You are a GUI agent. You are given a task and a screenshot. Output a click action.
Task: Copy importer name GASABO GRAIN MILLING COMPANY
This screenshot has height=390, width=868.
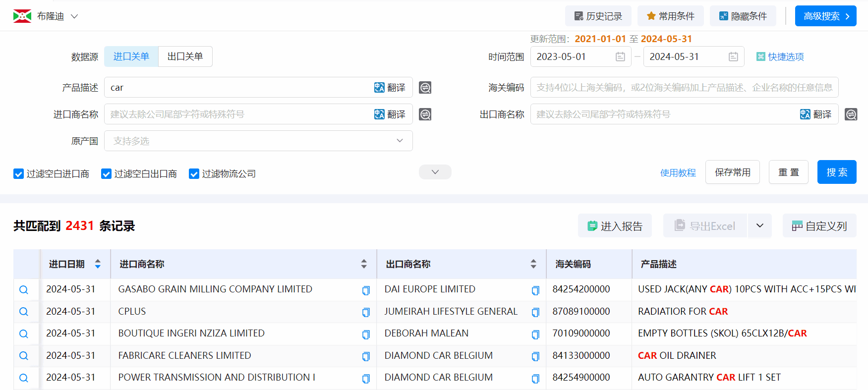coord(366,290)
